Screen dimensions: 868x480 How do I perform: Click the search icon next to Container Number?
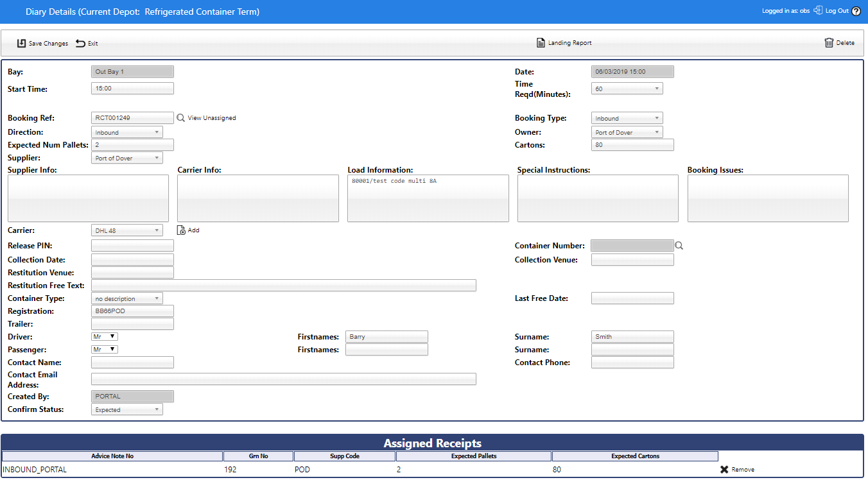pos(679,245)
